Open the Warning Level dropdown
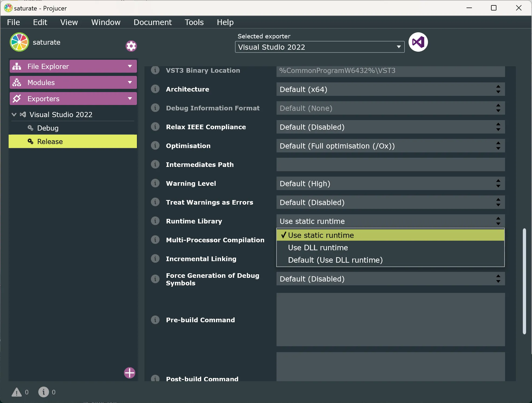The image size is (532, 403). point(391,183)
